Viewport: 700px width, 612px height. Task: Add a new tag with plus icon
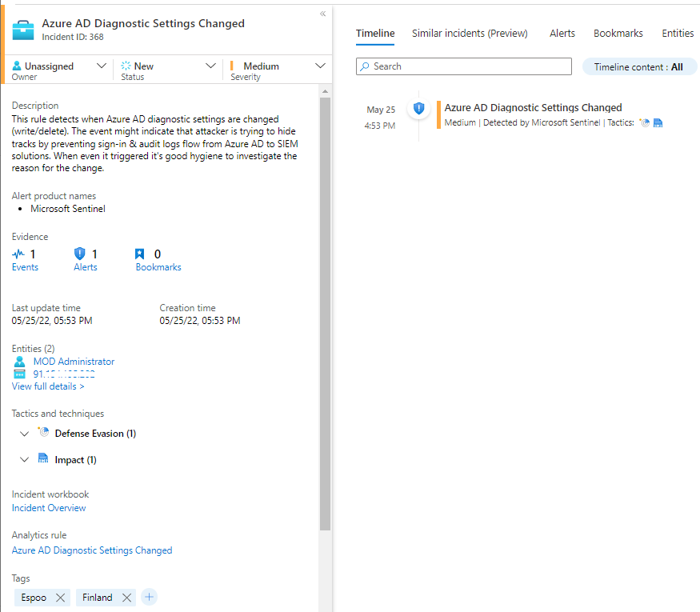click(x=149, y=597)
